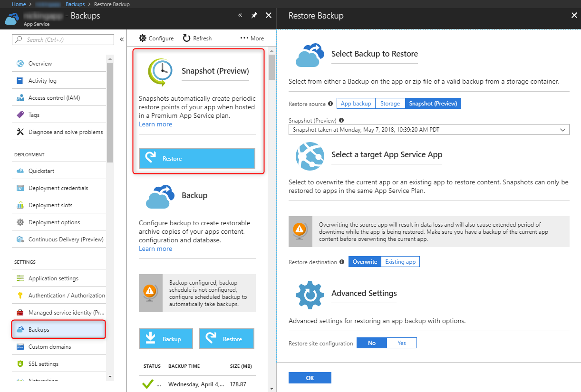Expand the More toolbar menu
581x392 pixels.
click(252, 38)
